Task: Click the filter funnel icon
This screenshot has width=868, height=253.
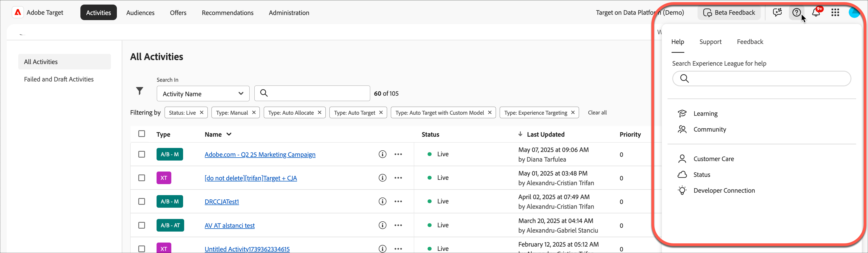Action: pos(139,91)
